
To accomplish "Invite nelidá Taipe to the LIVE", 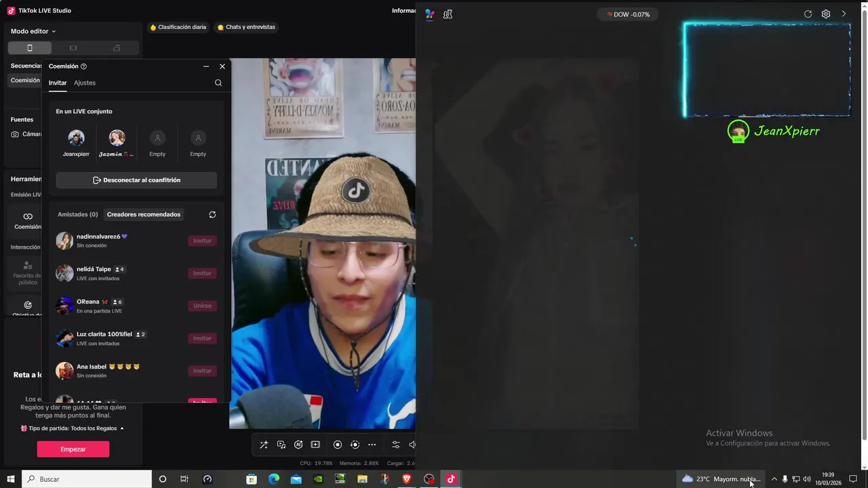I will pos(202,273).
